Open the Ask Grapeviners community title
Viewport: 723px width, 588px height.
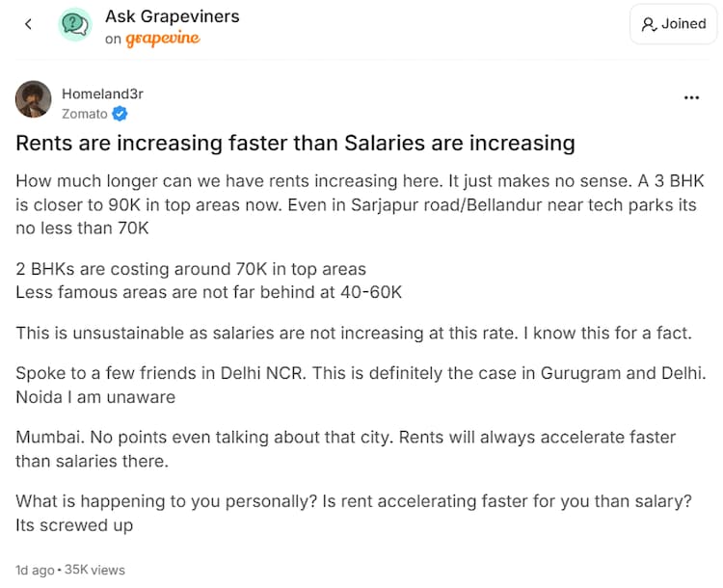pos(172,16)
